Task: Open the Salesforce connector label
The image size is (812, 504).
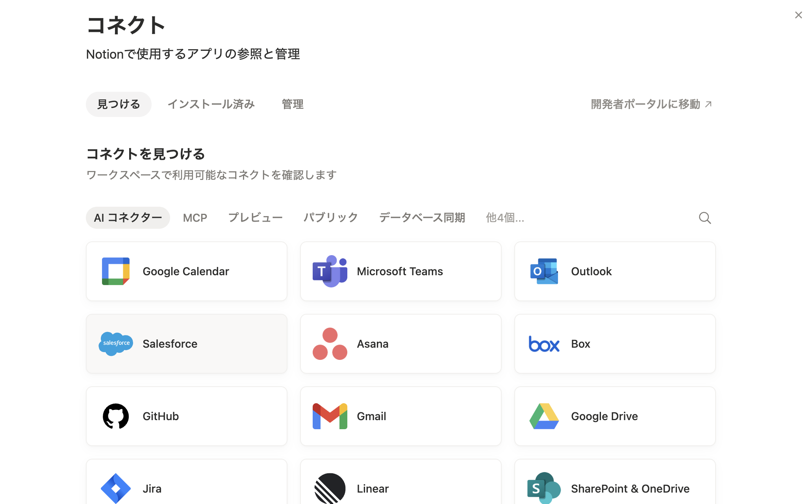Action: (170, 344)
